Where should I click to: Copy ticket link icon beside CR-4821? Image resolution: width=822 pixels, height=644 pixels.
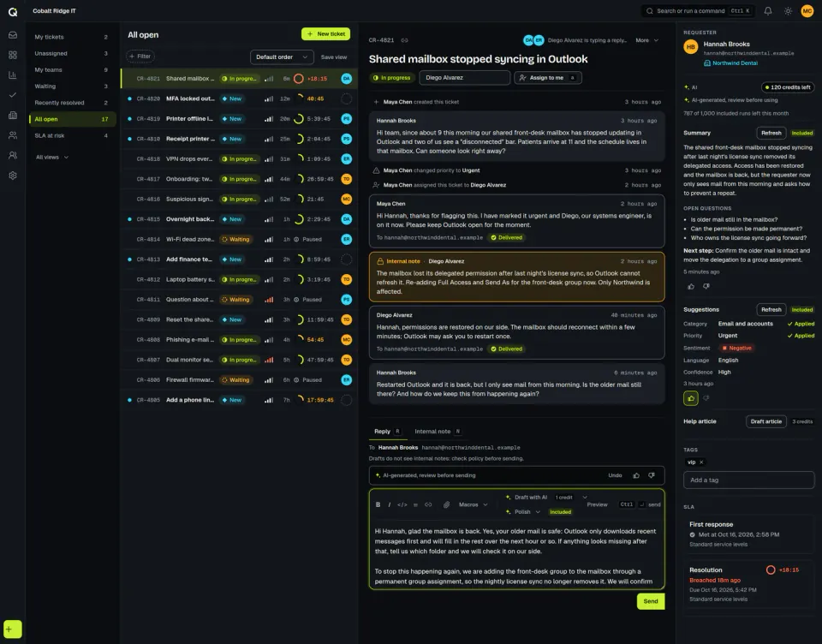point(405,40)
